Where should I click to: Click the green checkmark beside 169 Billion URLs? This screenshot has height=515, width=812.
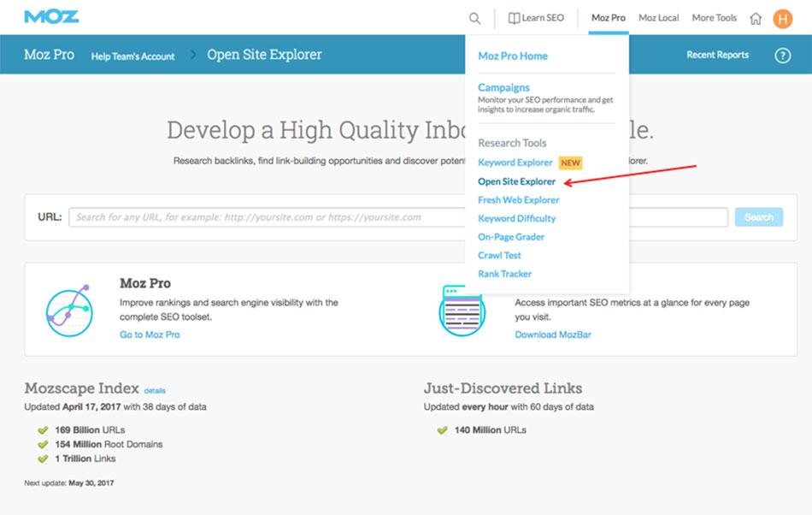[x=43, y=430]
